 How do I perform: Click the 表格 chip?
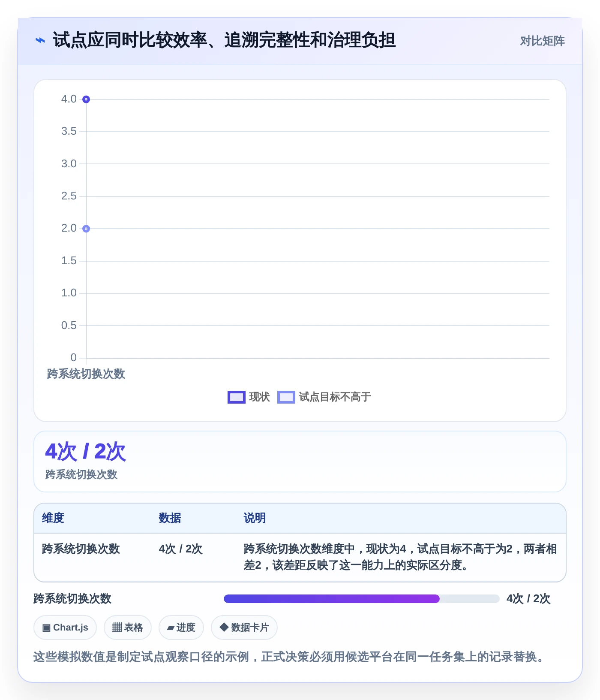(127, 628)
